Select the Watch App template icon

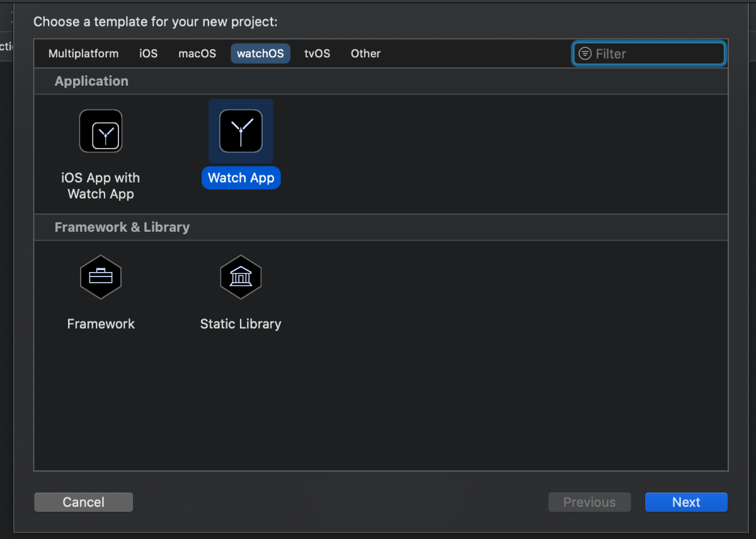(241, 131)
